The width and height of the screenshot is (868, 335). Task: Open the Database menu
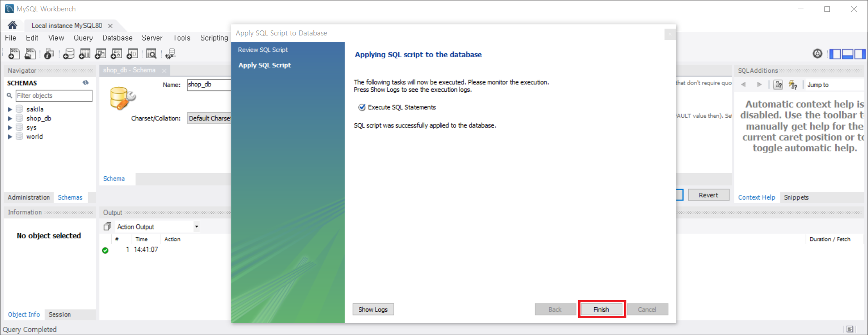118,38
